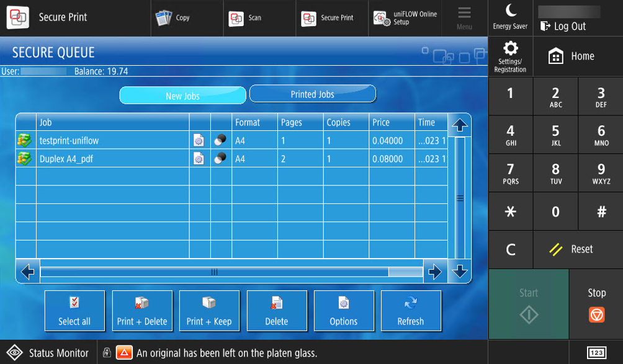Click the platen glass warning triangle

123,352
